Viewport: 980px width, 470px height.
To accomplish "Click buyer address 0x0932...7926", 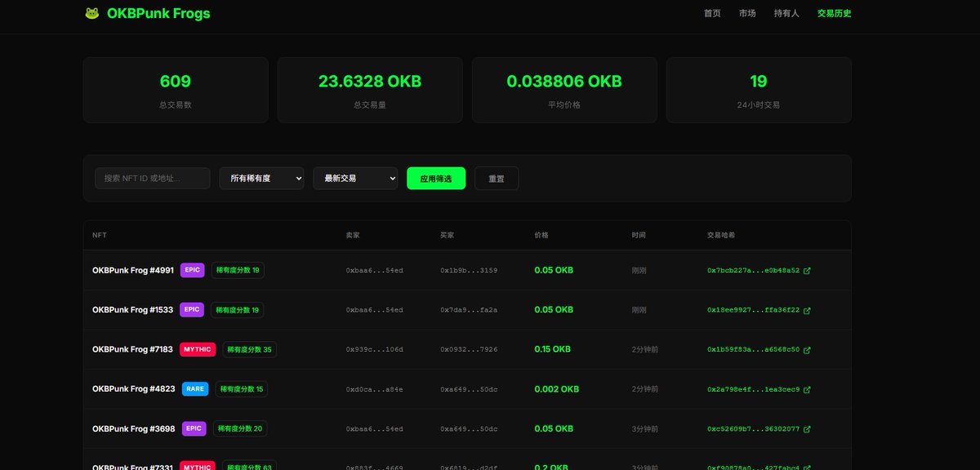I will [469, 349].
